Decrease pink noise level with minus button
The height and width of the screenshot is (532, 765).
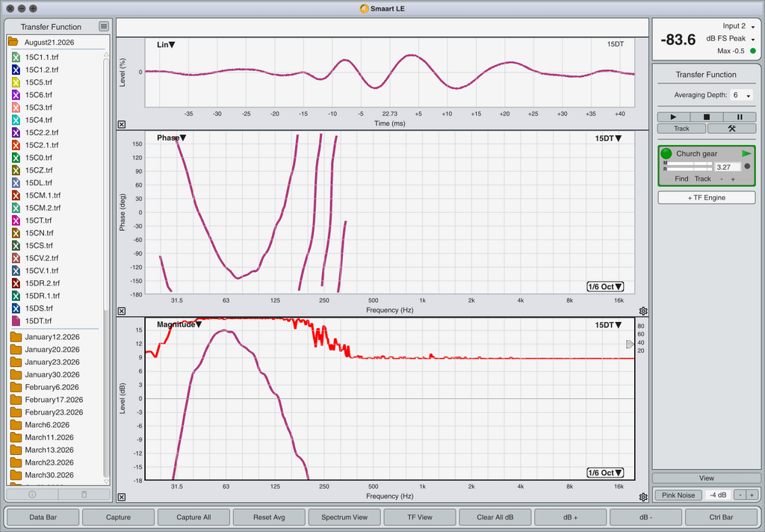740,495
